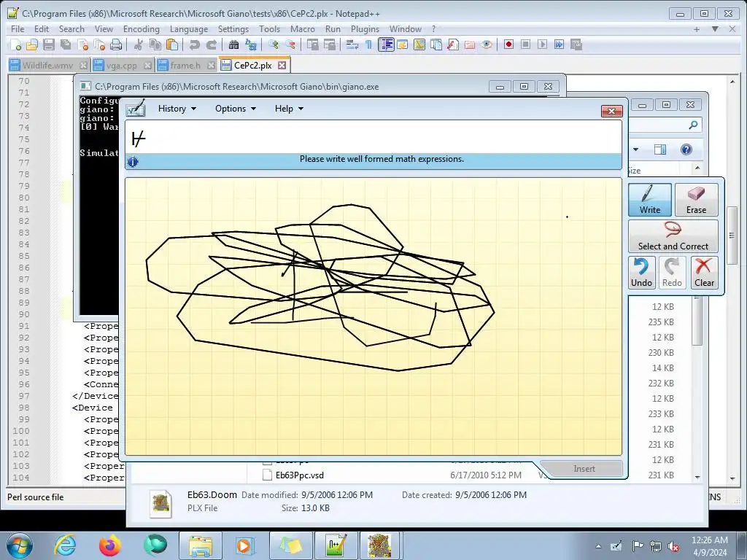Expand the Options dropdown in Math Input Panel
747x560 pixels.
click(236, 109)
